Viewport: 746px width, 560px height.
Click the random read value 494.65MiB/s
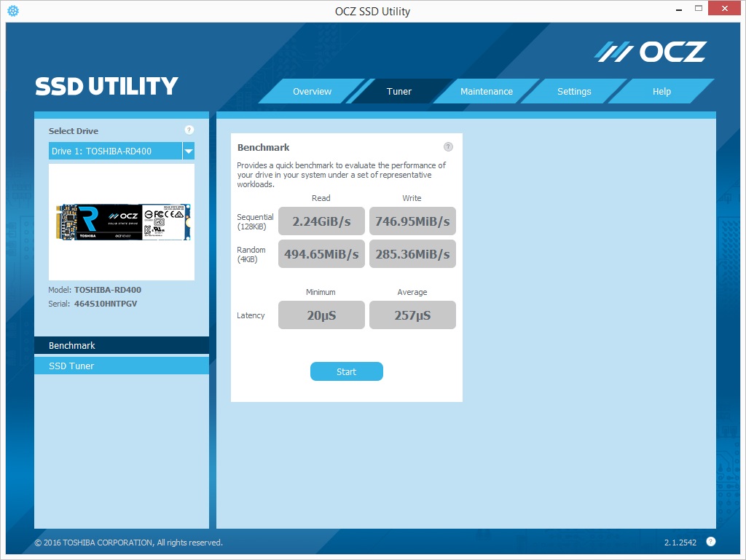pos(321,254)
